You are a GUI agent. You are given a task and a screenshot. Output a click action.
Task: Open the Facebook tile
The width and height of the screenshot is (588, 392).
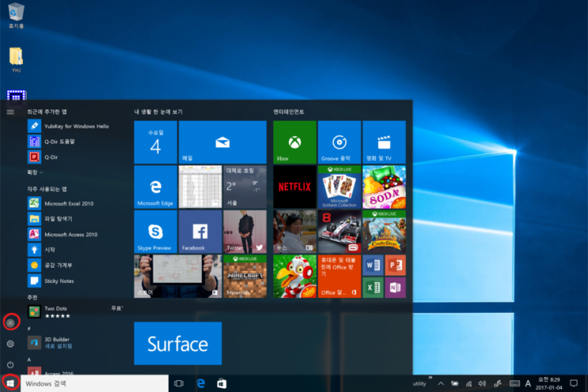pyautogui.click(x=200, y=231)
